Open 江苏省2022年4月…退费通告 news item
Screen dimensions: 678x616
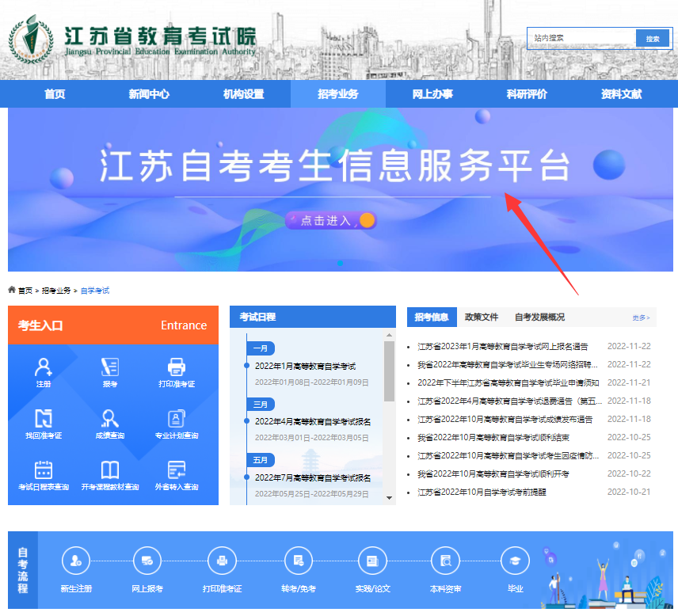click(x=509, y=401)
